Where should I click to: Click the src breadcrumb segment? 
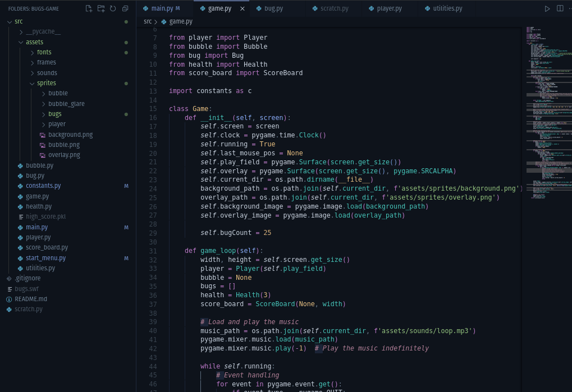coord(148,21)
